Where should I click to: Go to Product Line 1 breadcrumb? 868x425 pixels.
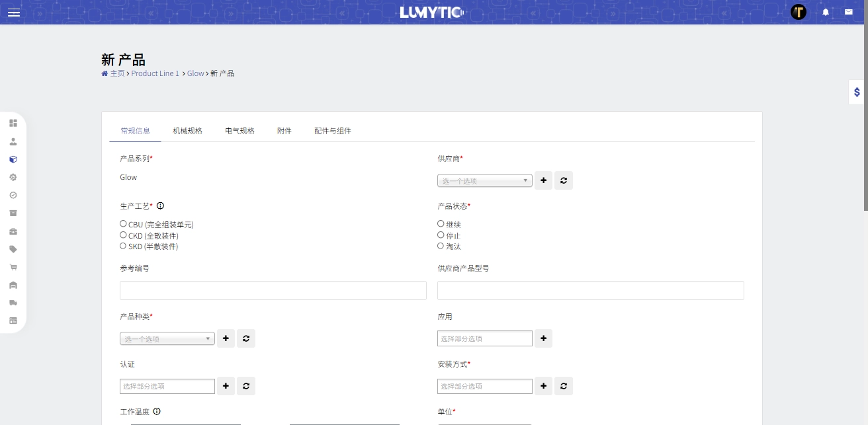coord(155,73)
